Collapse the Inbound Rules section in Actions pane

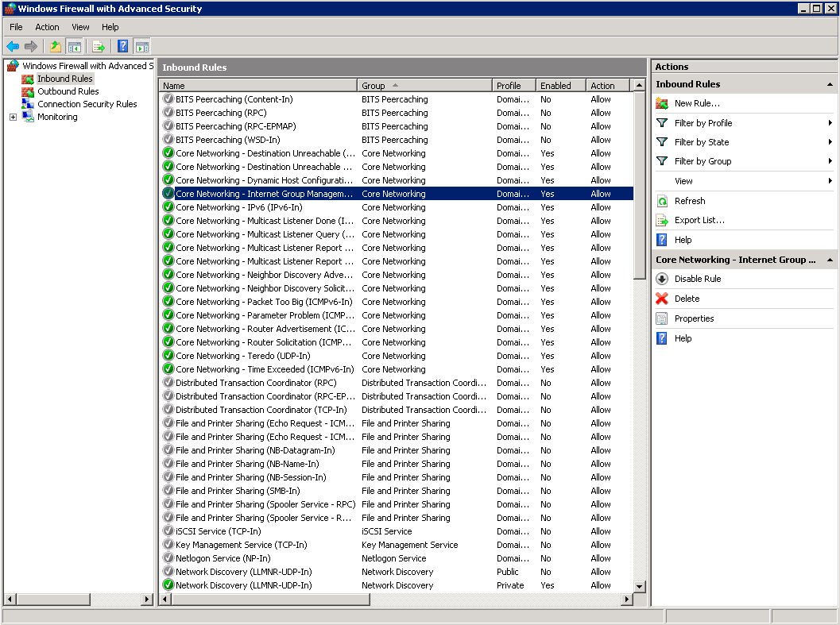click(x=830, y=85)
